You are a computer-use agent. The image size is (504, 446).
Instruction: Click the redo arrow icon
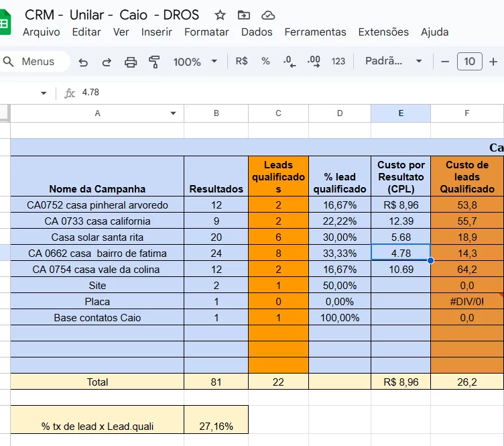click(107, 62)
